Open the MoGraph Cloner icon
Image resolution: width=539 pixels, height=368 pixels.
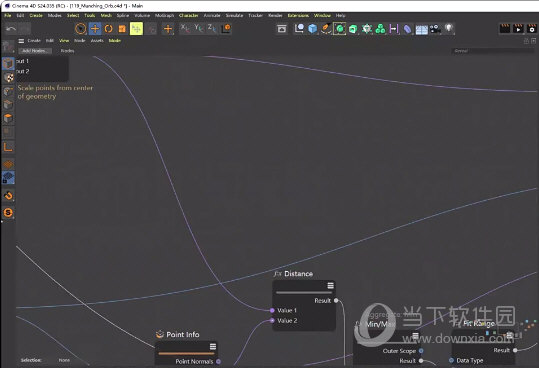coord(380,29)
